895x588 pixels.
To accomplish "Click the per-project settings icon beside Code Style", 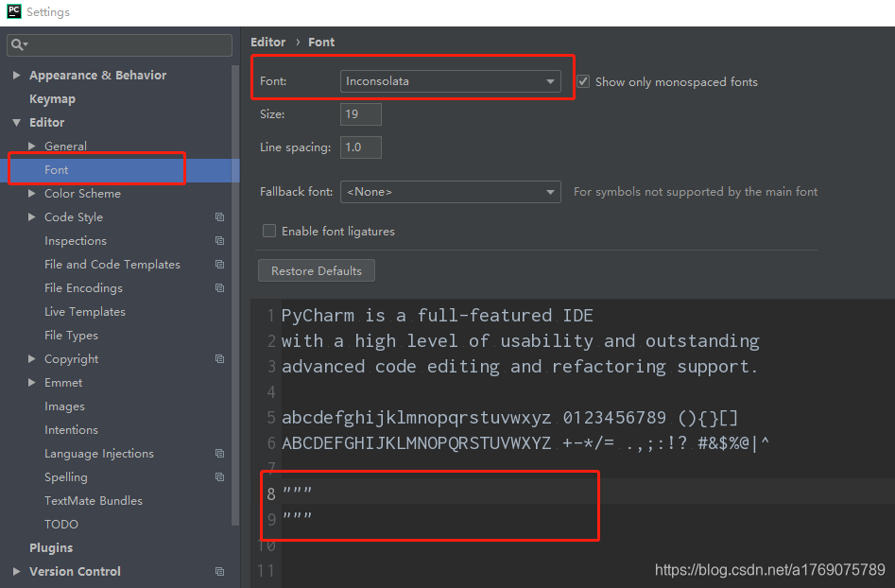I will pyautogui.click(x=219, y=216).
